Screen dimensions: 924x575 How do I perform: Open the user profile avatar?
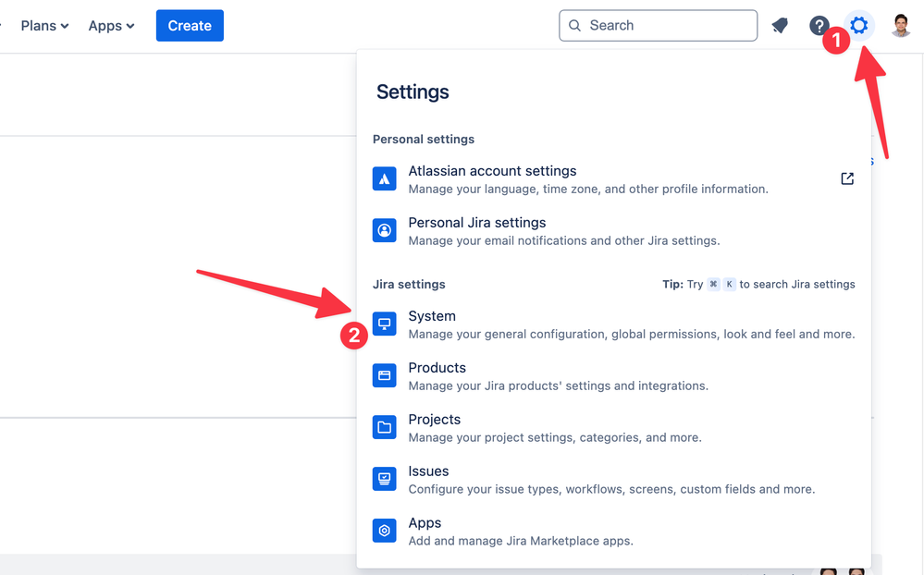pos(901,25)
